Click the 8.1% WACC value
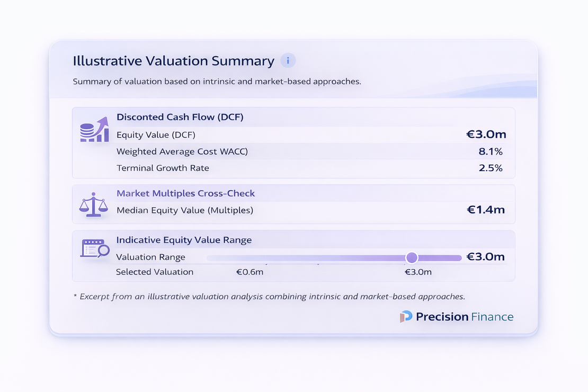Screen dimensions: 588x392 [x=490, y=152]
